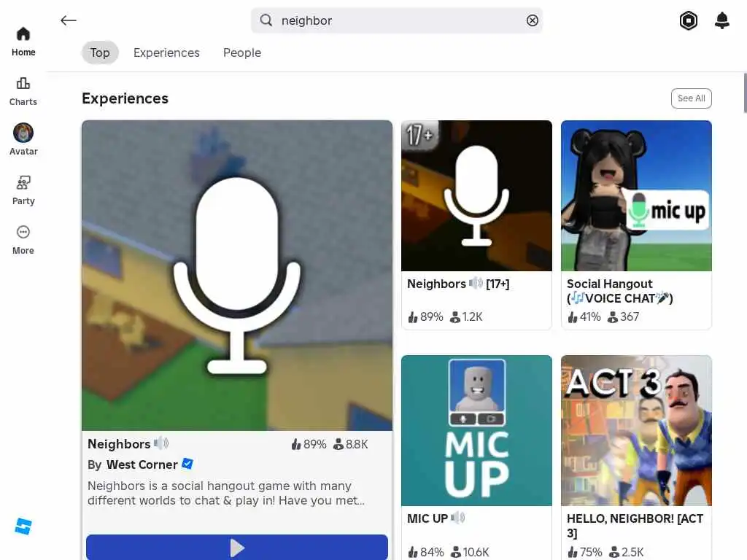Screen dimensions: 747x560
Task: Open the Party panel
Action: 23,190
